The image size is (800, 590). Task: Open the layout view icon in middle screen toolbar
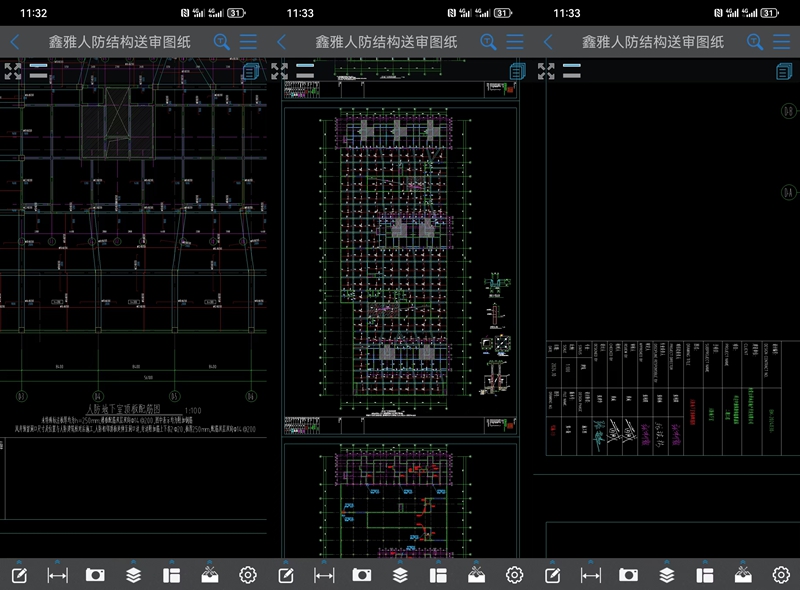(x=438, y=575)
